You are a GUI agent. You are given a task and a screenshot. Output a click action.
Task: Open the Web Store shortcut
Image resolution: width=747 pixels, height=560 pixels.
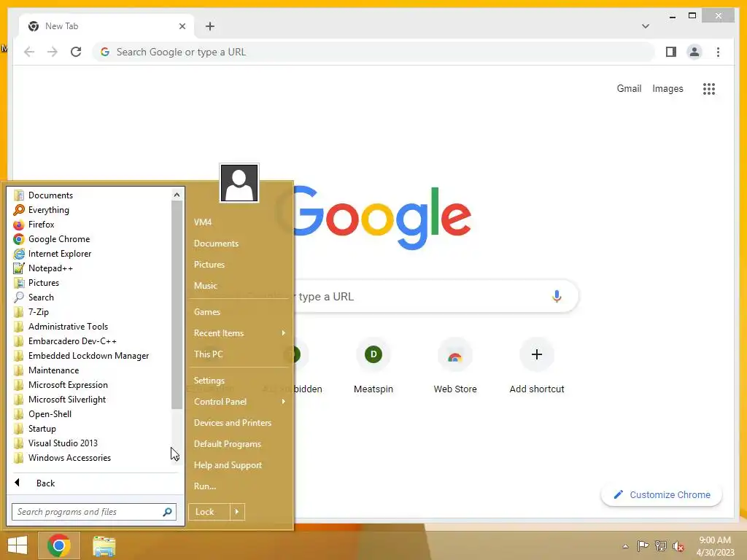455,367
